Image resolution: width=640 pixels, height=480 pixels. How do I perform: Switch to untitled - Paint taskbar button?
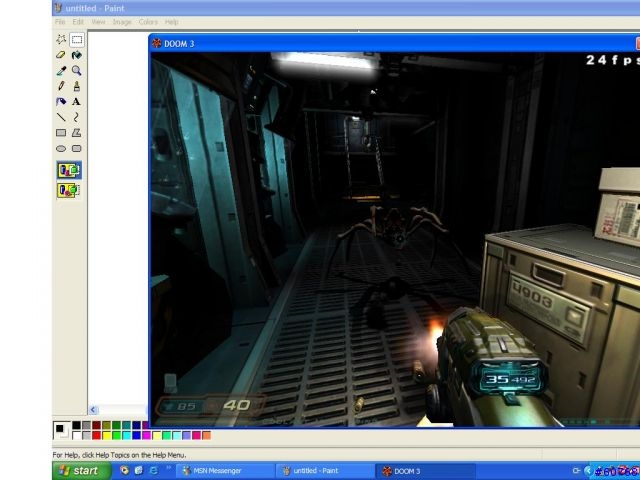pyautogui.click(x=325, y=471)
